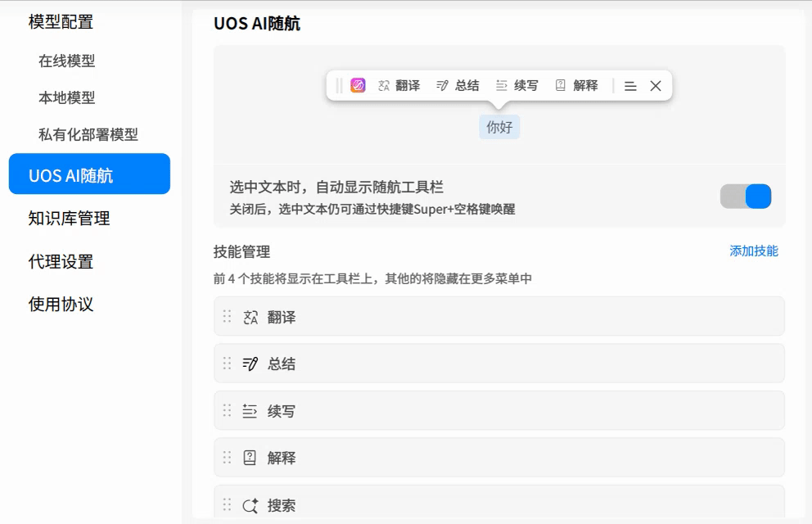Close the preview floating toolbar
812x524 pixels.
pyautogui.click(x=656, y=86)
